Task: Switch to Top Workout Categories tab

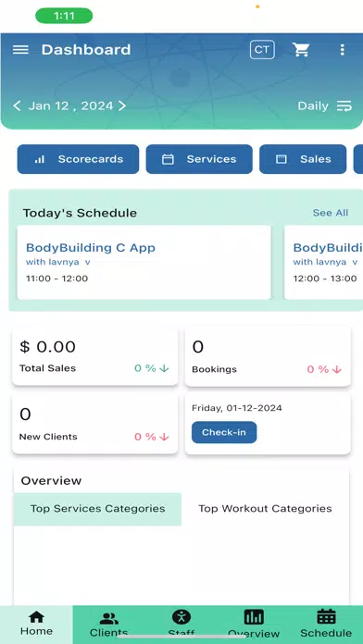Action: point(265,509)
